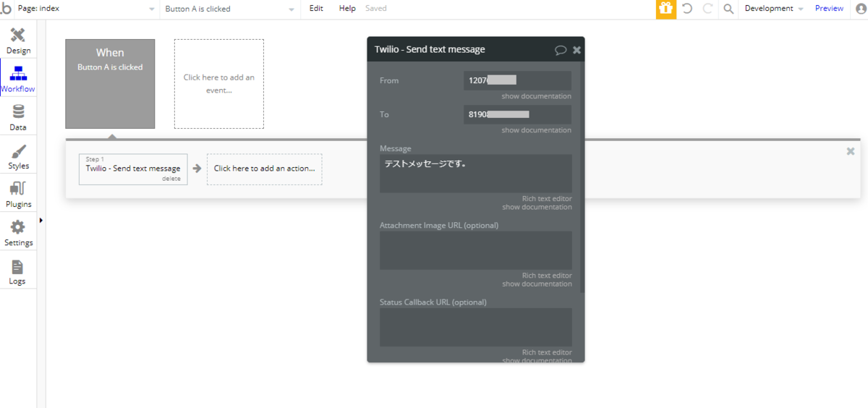The height and width of the screenshot is (408, 868).
Task: Open the Design tab in the sidebar
Action: [18, 41]
